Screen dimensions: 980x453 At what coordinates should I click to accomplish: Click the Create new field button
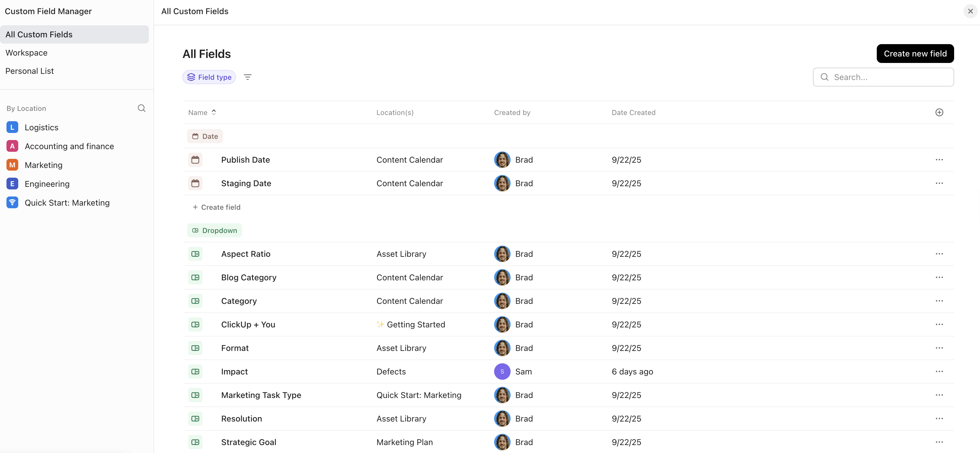[915, 53]
